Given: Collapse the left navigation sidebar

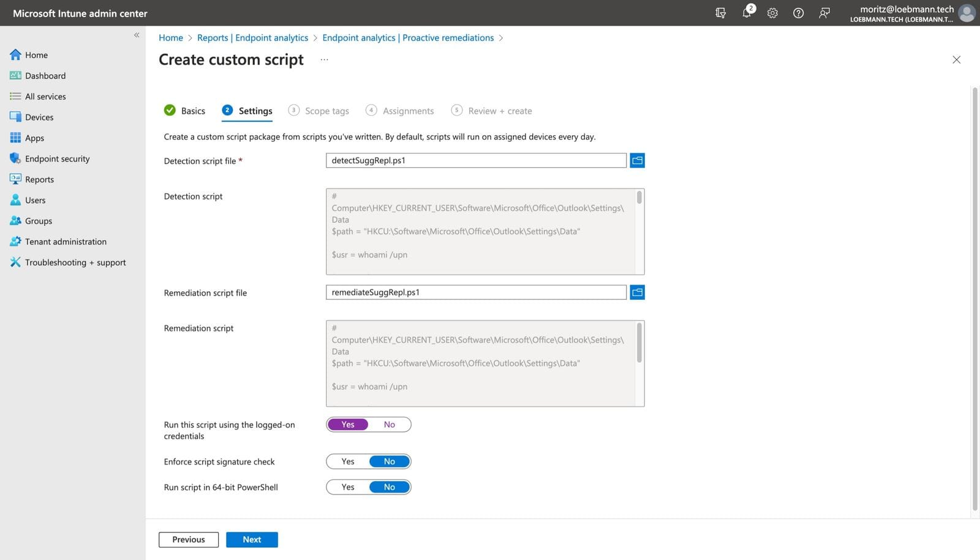Looking at the screenshot, I should point(137,35).
